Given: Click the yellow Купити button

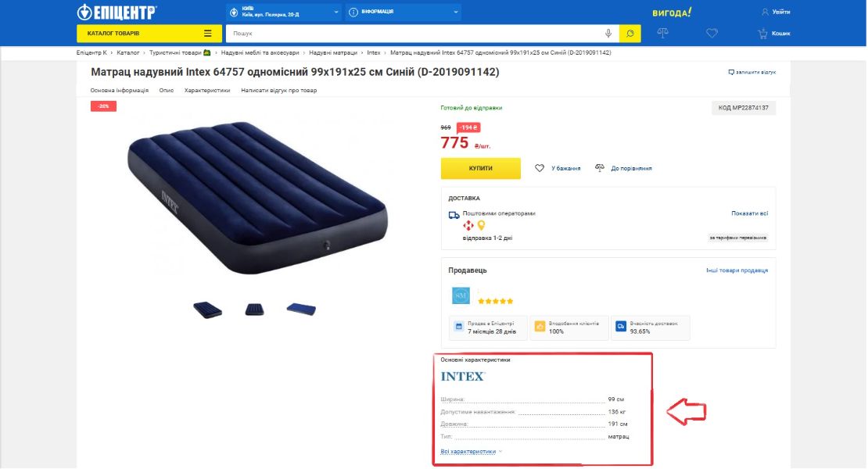Looking at the screenshot, I should 480,168.
